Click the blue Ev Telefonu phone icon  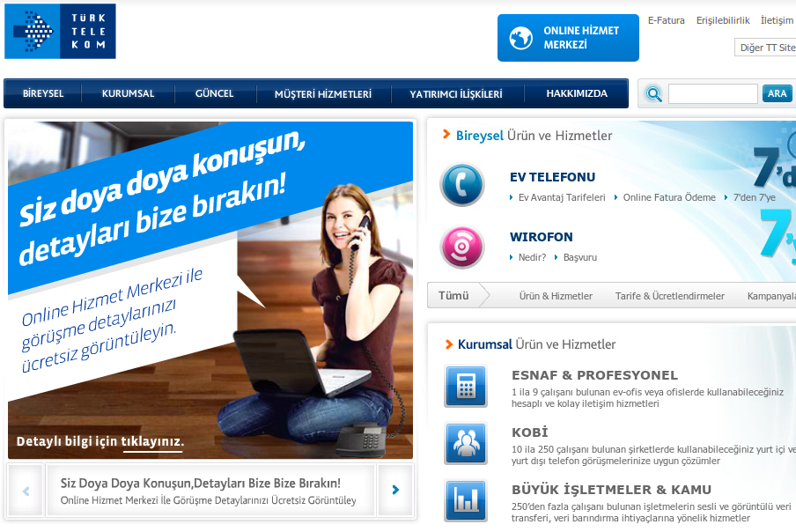click(x=462, y=184)
